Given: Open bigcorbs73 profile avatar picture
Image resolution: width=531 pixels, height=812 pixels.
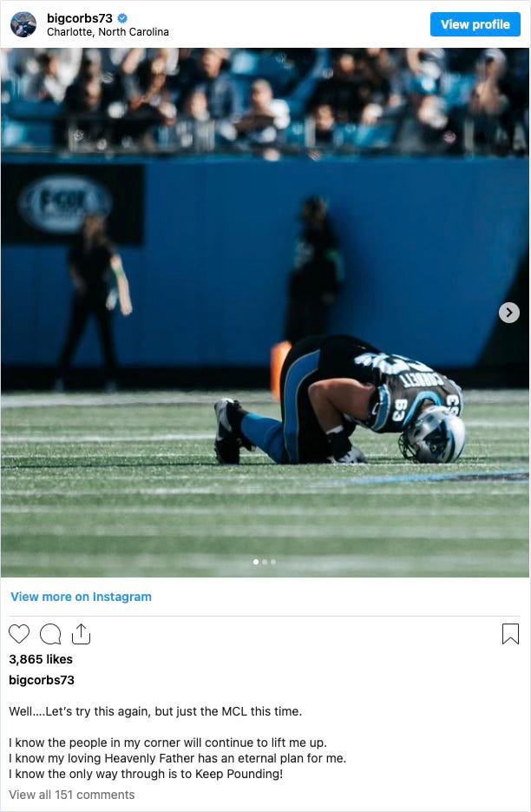Looking at the screenshot, I should 23,24.
